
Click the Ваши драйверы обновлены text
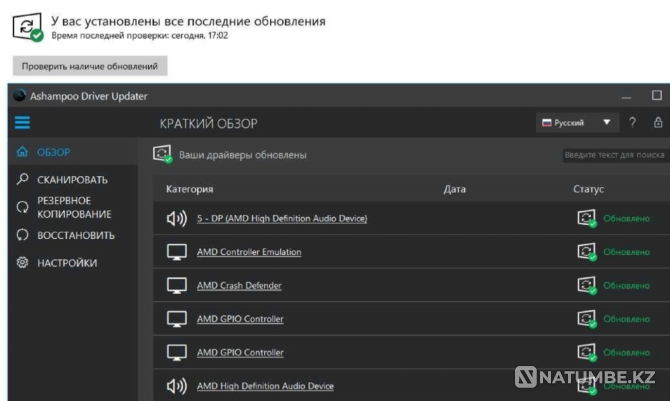tap(243, 155)
